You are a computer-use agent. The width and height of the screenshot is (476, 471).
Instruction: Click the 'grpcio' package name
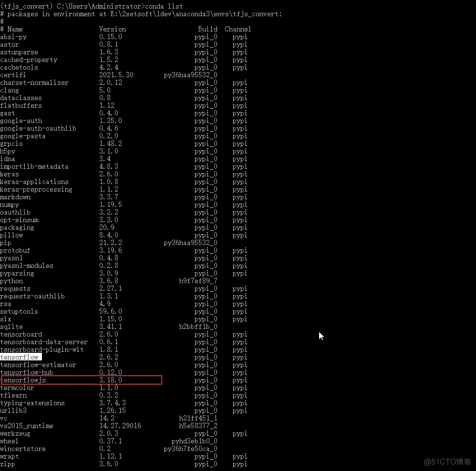[x=11, y=144]
